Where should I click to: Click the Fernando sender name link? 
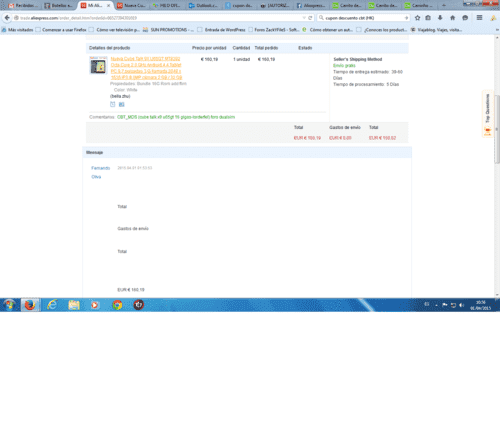[x=100, y=168]
